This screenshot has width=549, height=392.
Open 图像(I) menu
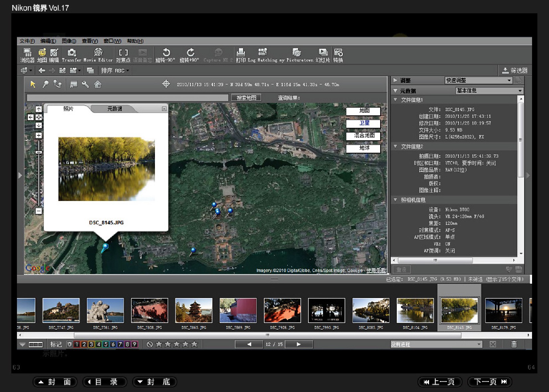pos(69,41)
